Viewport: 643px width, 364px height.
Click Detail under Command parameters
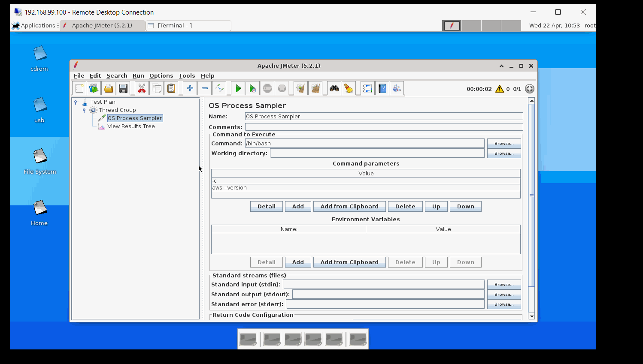tap(267, 206)
